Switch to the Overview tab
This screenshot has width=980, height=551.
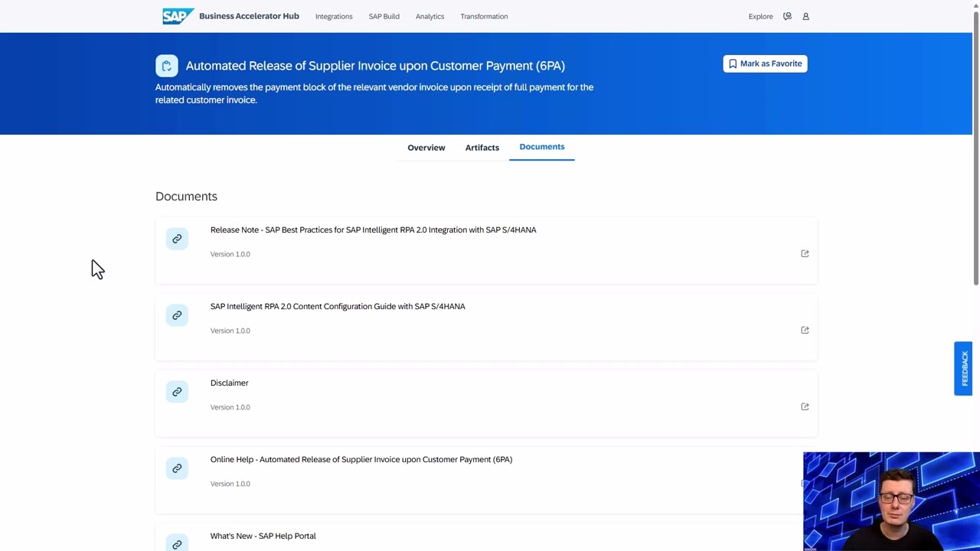426,148
